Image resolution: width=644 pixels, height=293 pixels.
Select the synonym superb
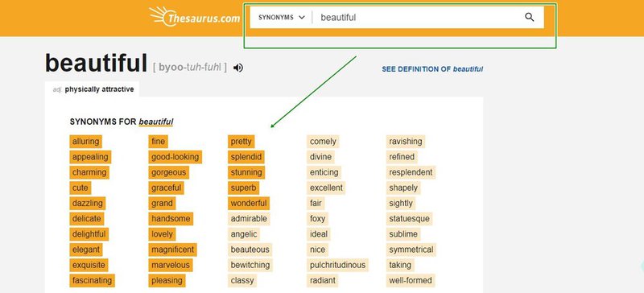tap(243, 188)
